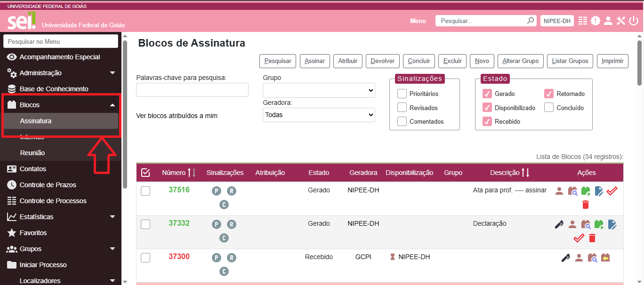Open the block number 37516 link

[179, 190]
